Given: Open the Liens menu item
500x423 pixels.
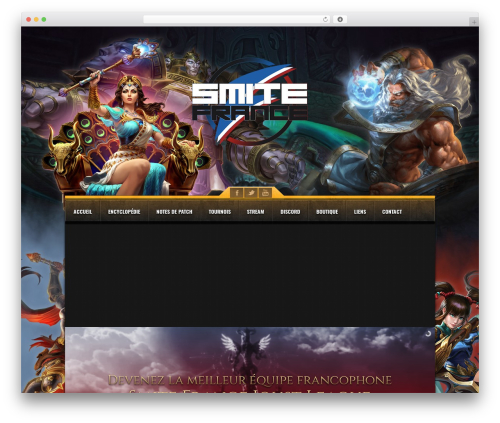Looking at the screenshot, I should pos(360,212).
